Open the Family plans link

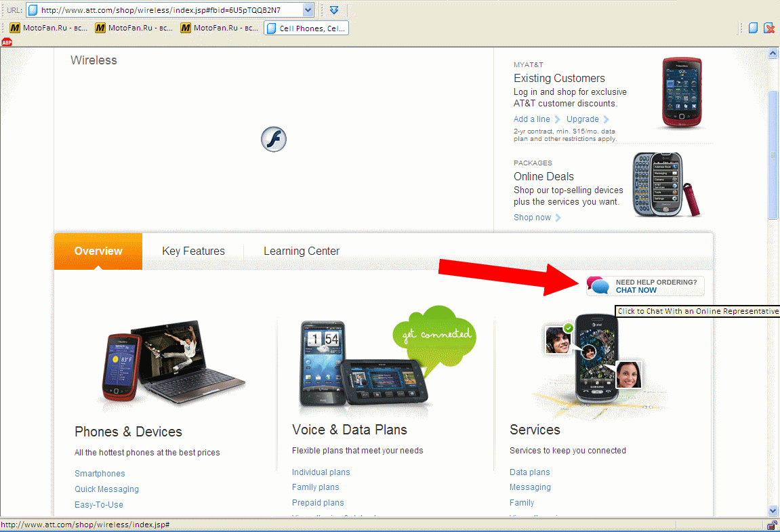315,487
